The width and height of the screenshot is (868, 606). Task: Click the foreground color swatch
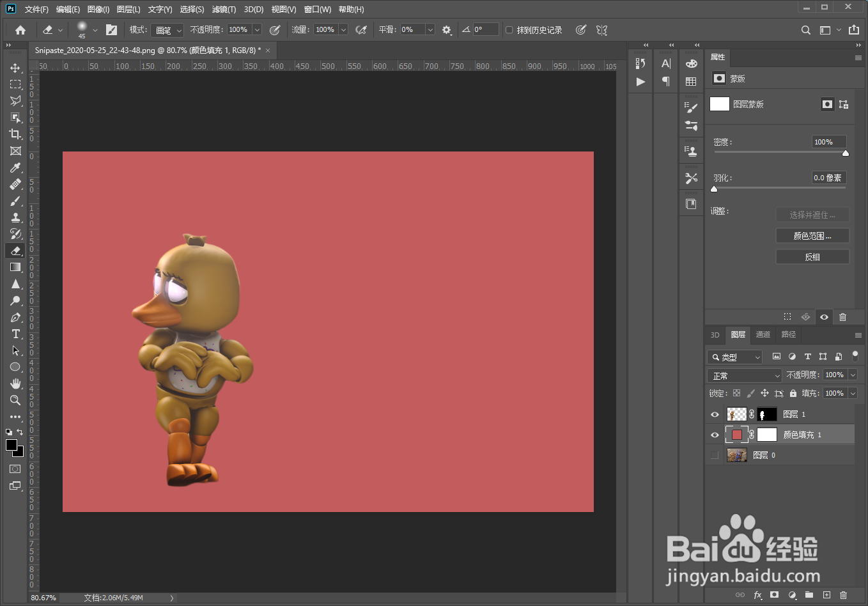[x=12, y=445]
